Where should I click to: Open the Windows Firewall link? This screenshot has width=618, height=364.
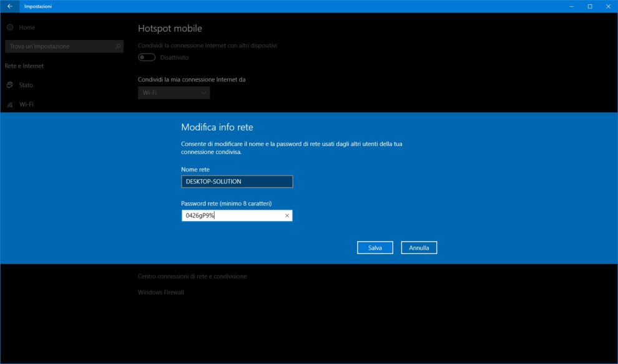pyautogui.click(x=161, y=292)
